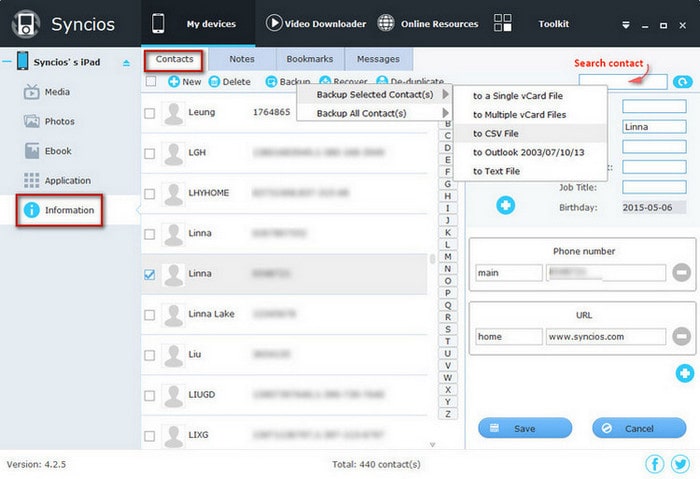Screen dimensions: 700x479
Task: Choose to CSV File option
Action: pos(530,133)
